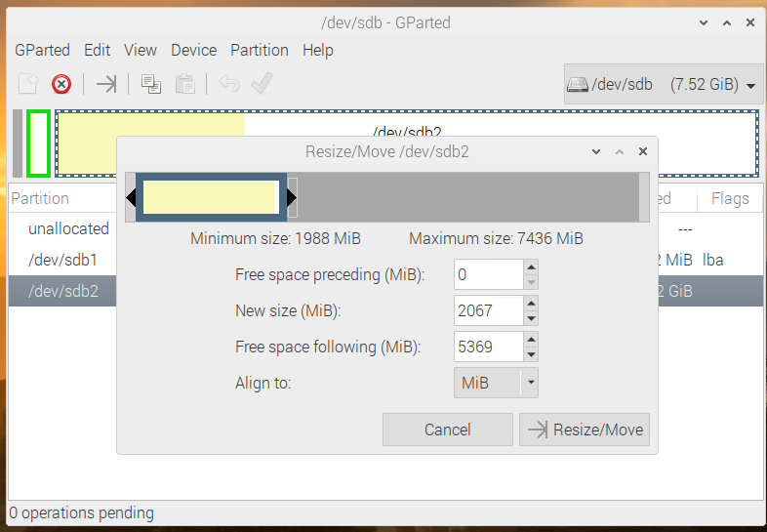767x532 pixels.
Task: Decrease New size value with down arrow
Action: pos(531,318)
